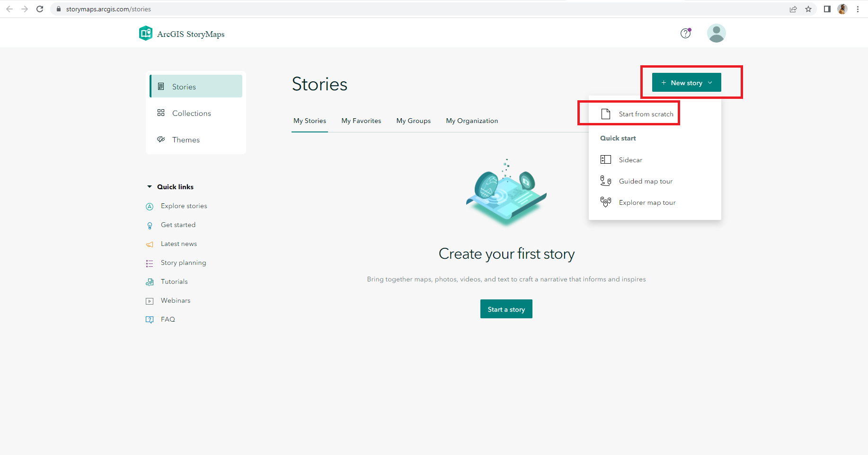The image size is (868, 455).
Task: Collapse the Quick links section
Action: pyautogui.click(x=150, y=187)
